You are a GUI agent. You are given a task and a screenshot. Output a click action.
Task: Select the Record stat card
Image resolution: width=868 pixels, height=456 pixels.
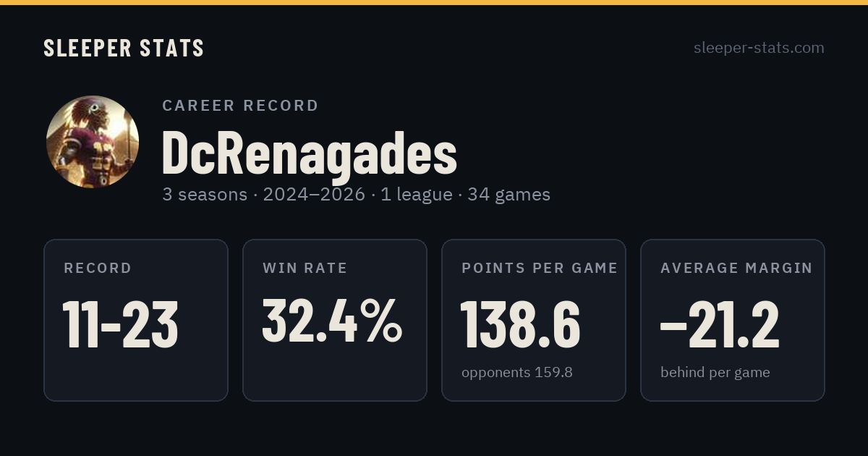(136, 320)
